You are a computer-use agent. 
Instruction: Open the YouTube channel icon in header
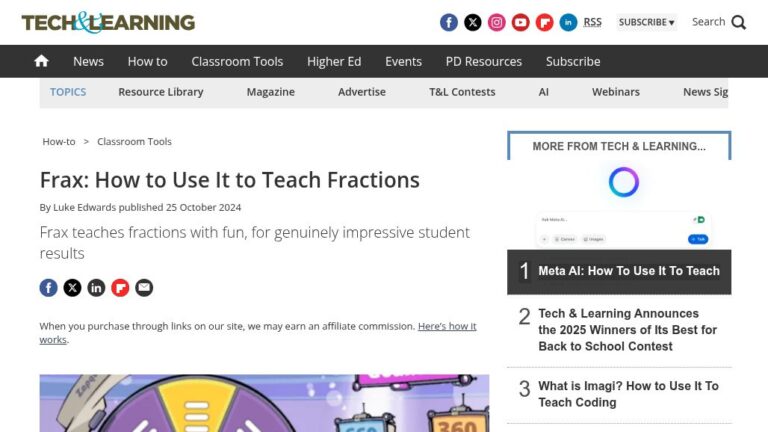click(521, 22)
